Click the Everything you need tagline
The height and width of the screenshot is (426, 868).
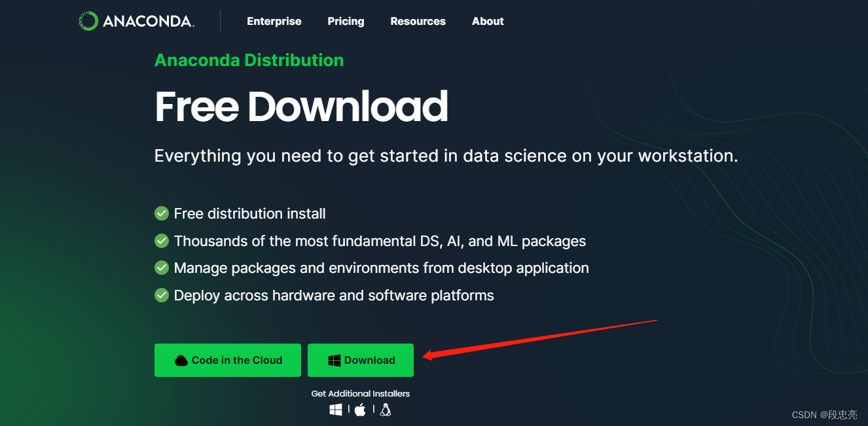446,156
